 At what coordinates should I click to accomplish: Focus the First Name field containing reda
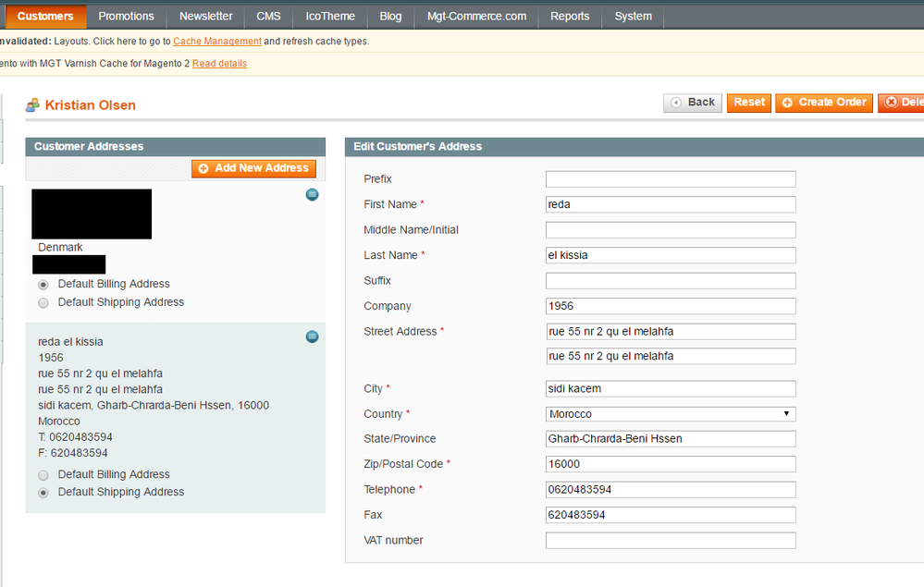(x=670, y=204)
